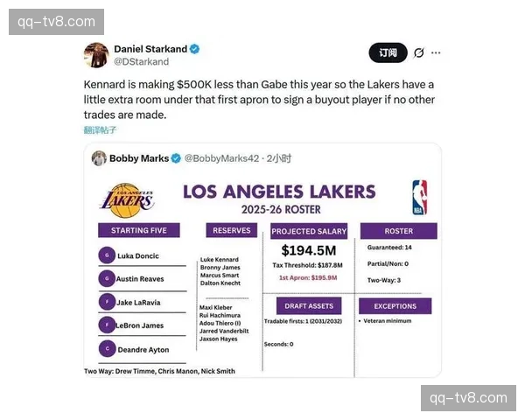
Task: Click the Lakers logo in the graphic
Action: pyautogui.click(x=127, y=200)
